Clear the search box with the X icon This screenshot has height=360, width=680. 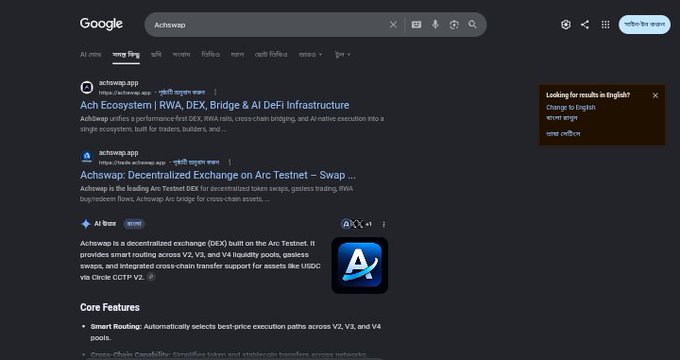[393, 25]
